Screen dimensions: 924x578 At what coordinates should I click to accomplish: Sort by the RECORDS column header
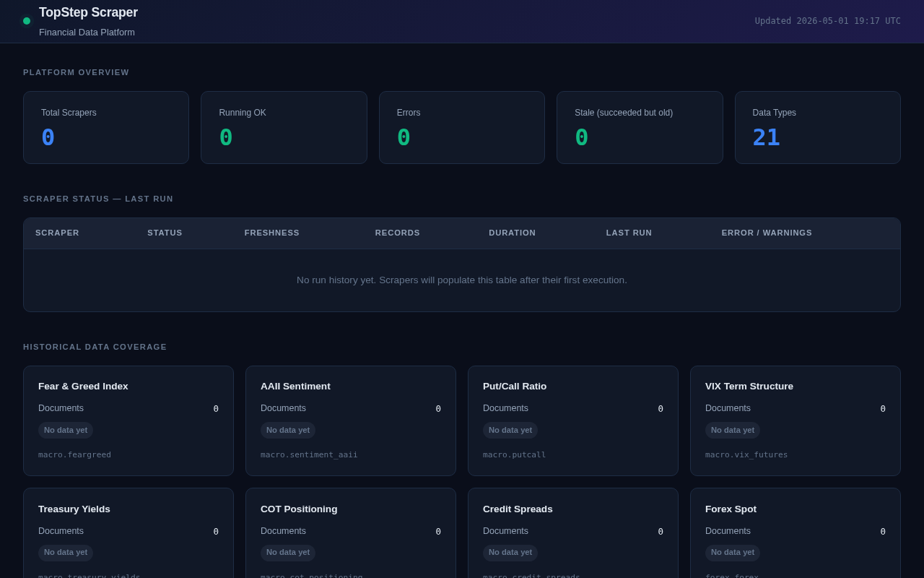[x=397, y=233]
